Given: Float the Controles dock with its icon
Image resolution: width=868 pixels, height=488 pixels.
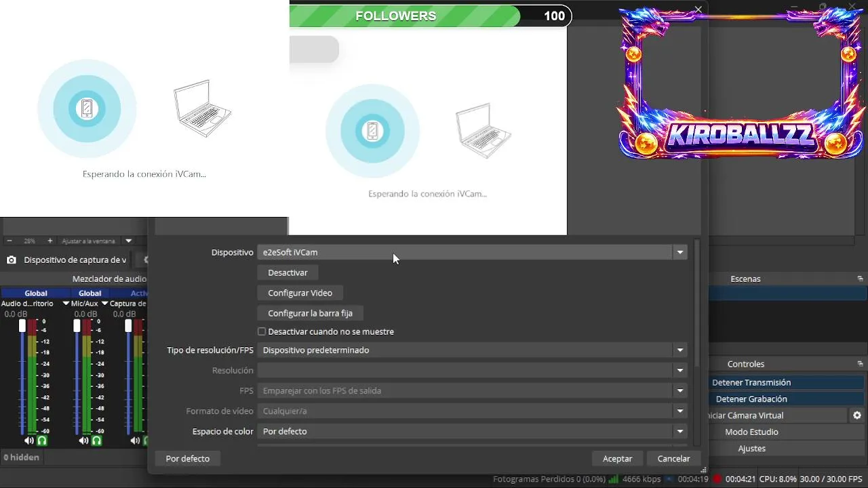Looking at the screenshot, I should click(860, 364).
